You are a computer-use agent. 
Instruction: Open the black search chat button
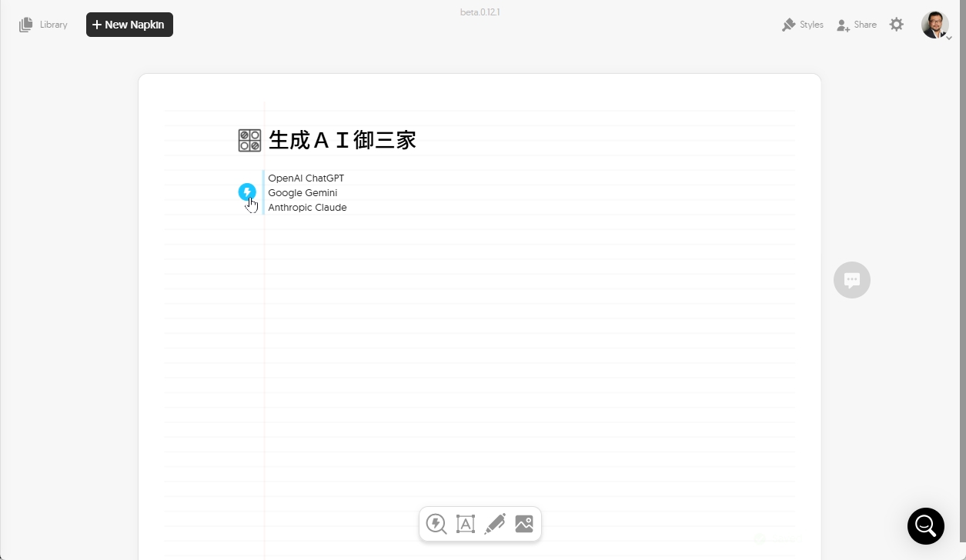click(926, 526)
